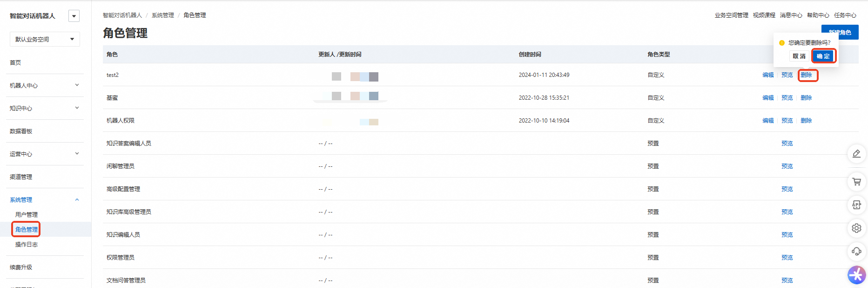This screenshot has height=288, width=868.
Task: Click 预览 for the 基蜜 role
Action: (x=787, y=98)
